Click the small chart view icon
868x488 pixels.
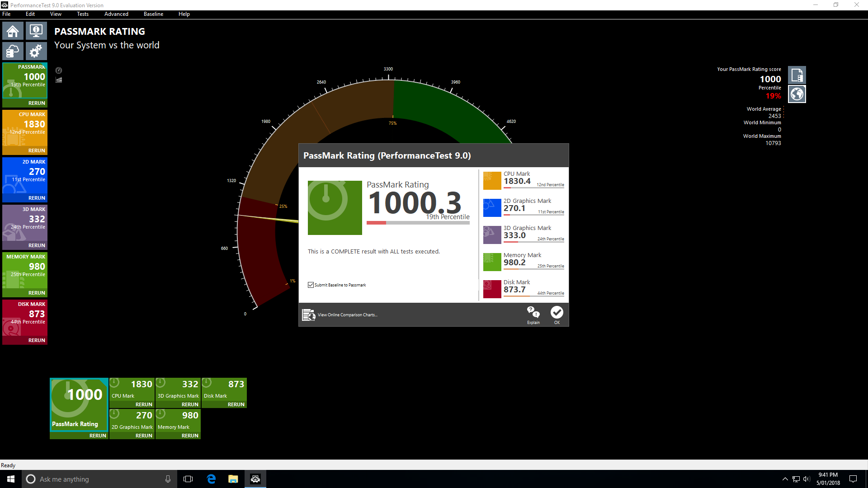59,80
